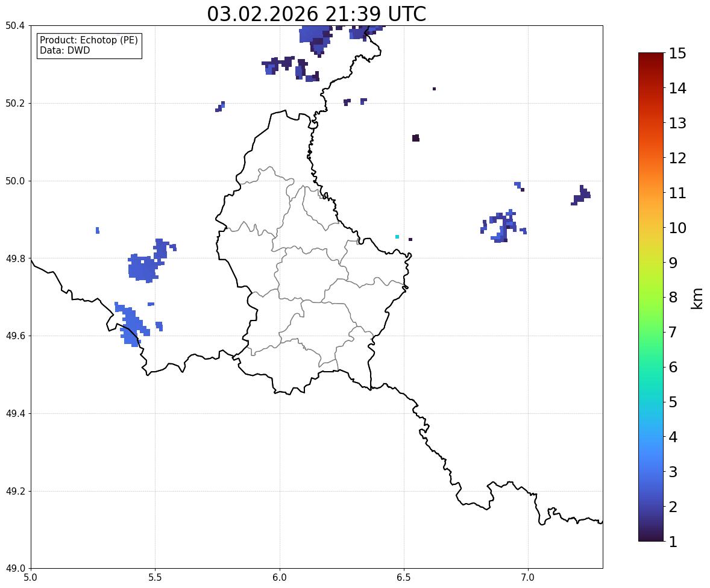Click the 5.0 longitude tick label

(x=30, y=578)
